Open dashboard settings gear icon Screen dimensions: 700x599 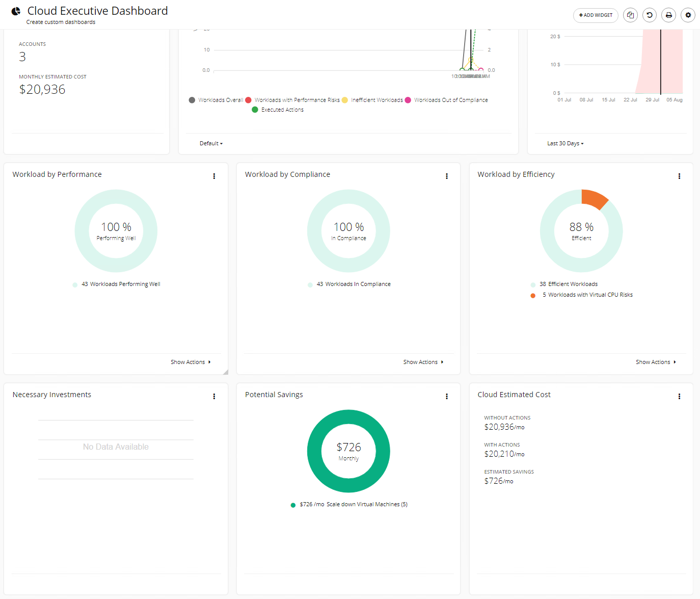pos(688,15)
